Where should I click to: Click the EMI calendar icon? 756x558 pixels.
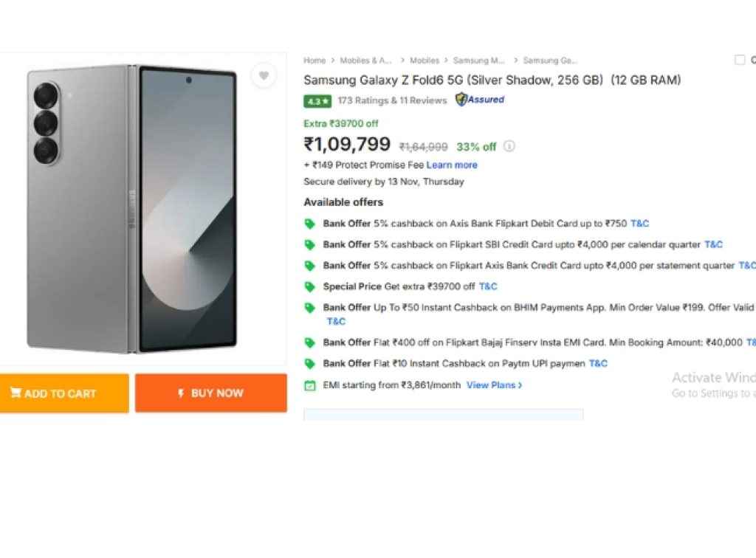pyautogui.click(x=310, y=385)
